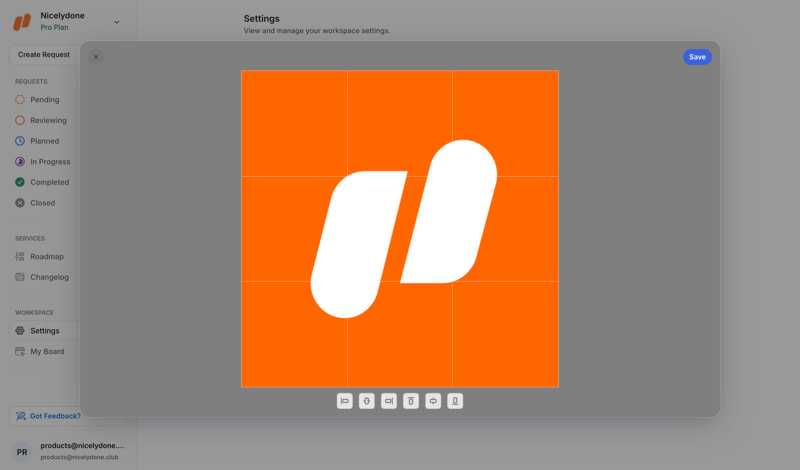Click the REQUESTS section label

pyautogui.click(x=31, y=82)
